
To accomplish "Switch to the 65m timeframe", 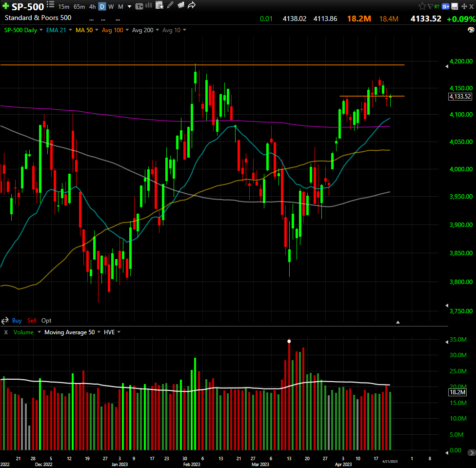I will pos(79,6).
